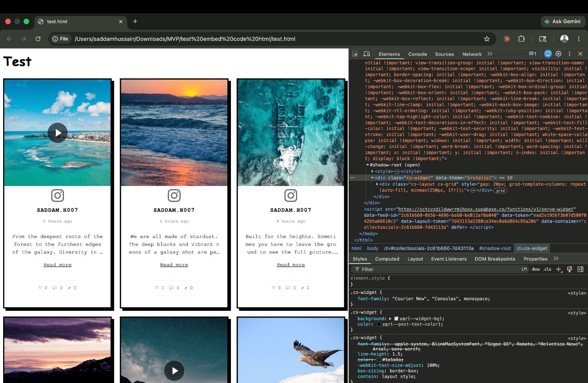This screenshot has width=588, height=383.
Task: Click the Instagram icon on the shipwreck card
Action: 290,195
